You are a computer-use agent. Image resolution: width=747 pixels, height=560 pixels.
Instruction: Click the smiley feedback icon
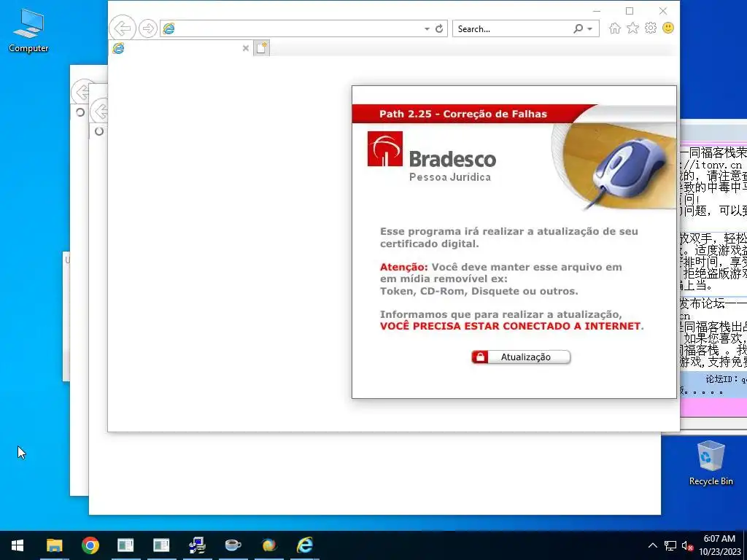pyautogui.click(x=668, y=28)
